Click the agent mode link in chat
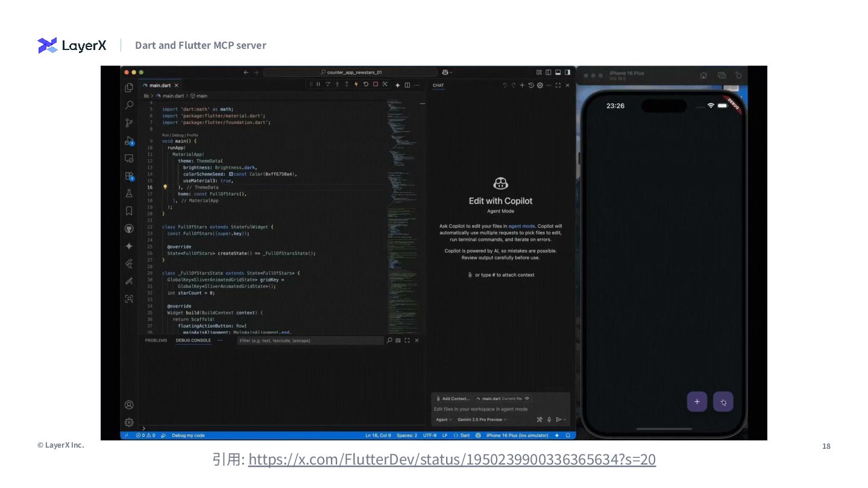Screen dimensions: 868x488 [521, 226]
